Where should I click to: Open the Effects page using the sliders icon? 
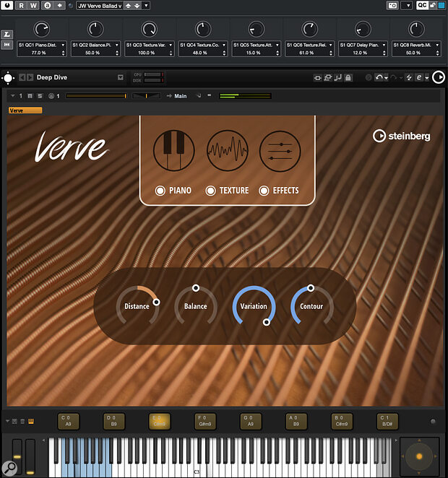tap(280, 151)
